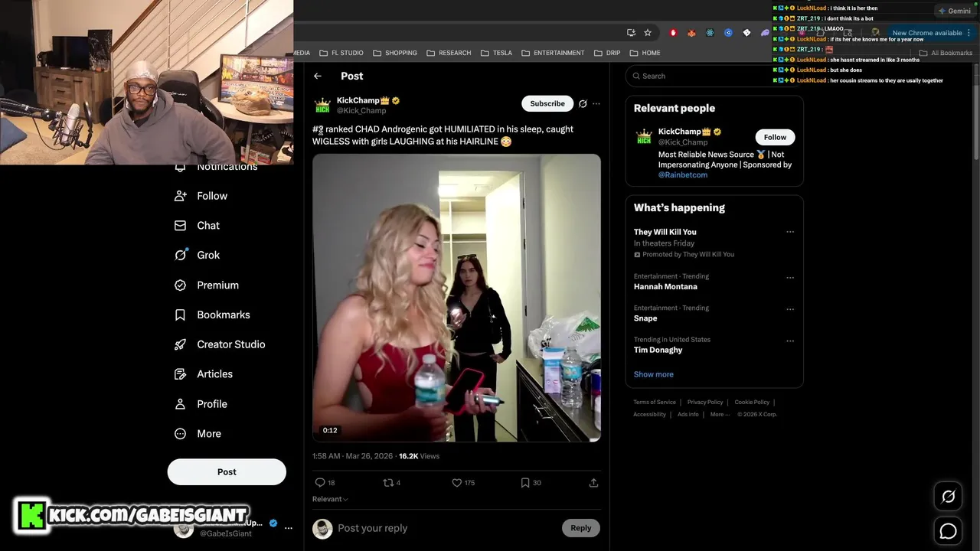Open the They Will Kill You promoted trend
The height and width of the screenshot is (551, 980).
click(665, 232)
